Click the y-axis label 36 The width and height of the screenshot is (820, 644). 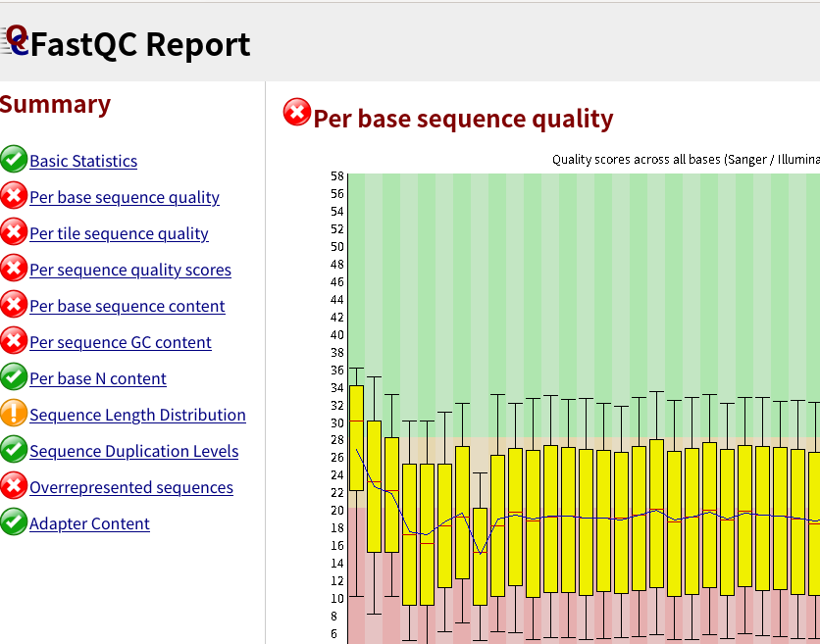pyautogui.click(x=337, y=371)
